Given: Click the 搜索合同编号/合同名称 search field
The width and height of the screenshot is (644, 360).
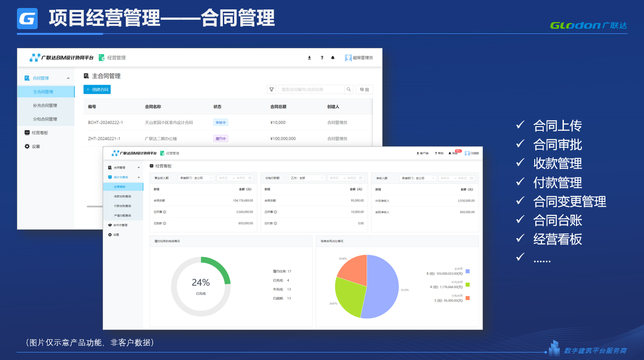Looking at the screenshot, I should point(311,89).
